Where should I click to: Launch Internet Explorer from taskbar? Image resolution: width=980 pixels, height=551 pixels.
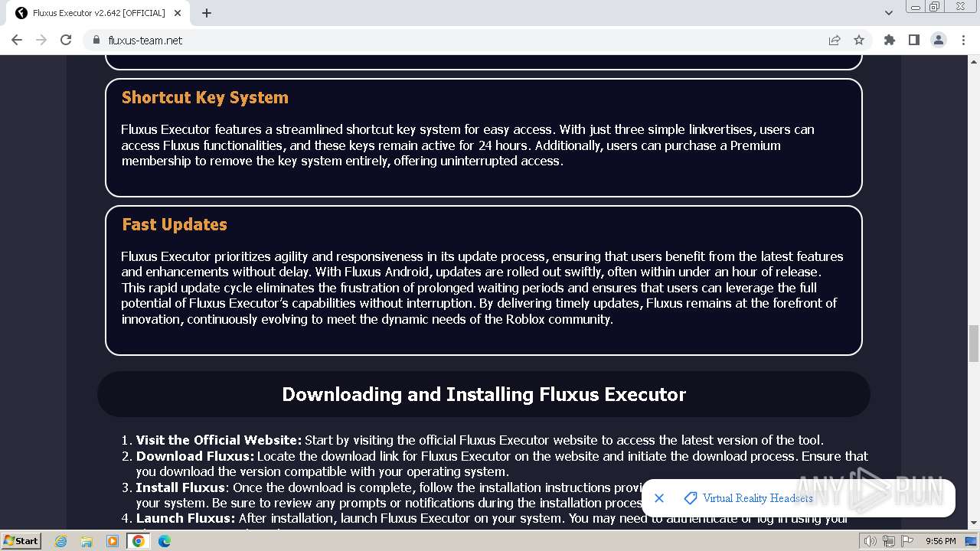[x=61, y=541]
